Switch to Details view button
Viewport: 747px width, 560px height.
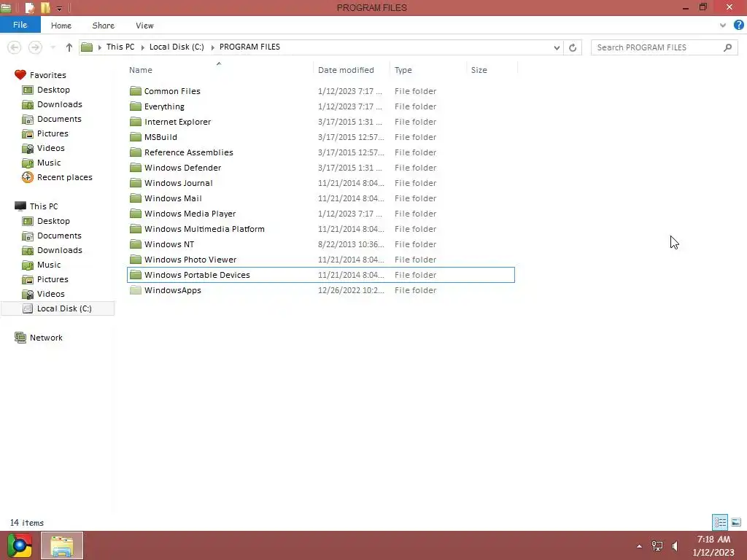tap(720, 522)
